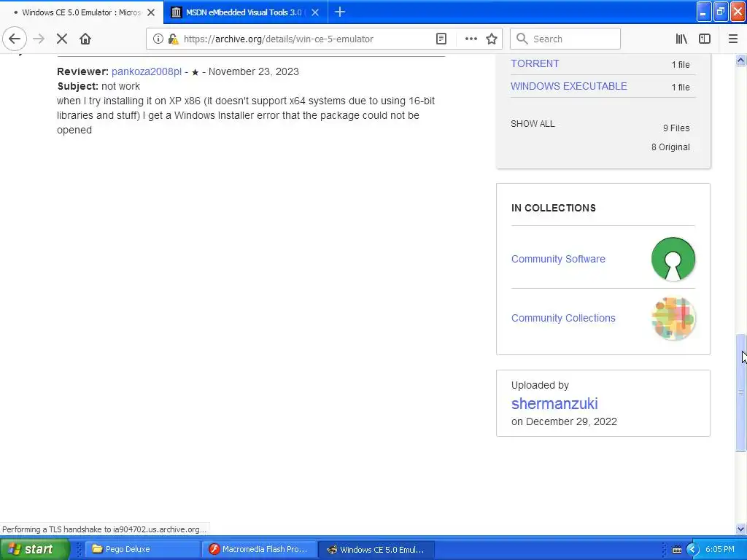
Task: Click into the browser Search box
Action: pos(565,39)
